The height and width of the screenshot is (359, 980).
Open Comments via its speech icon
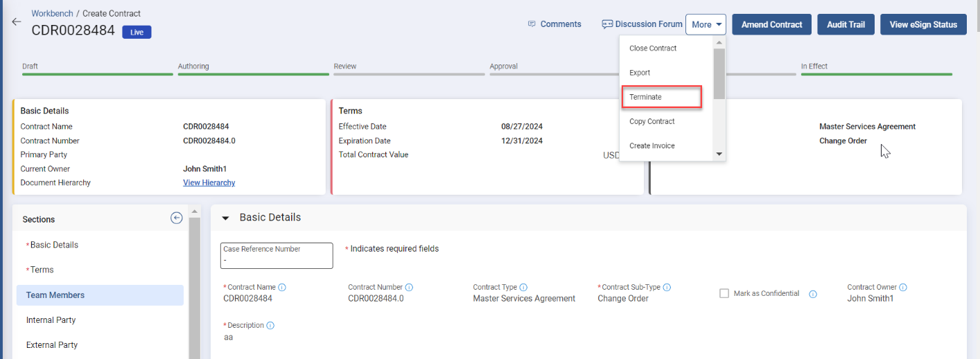click(x=532, y=24)
